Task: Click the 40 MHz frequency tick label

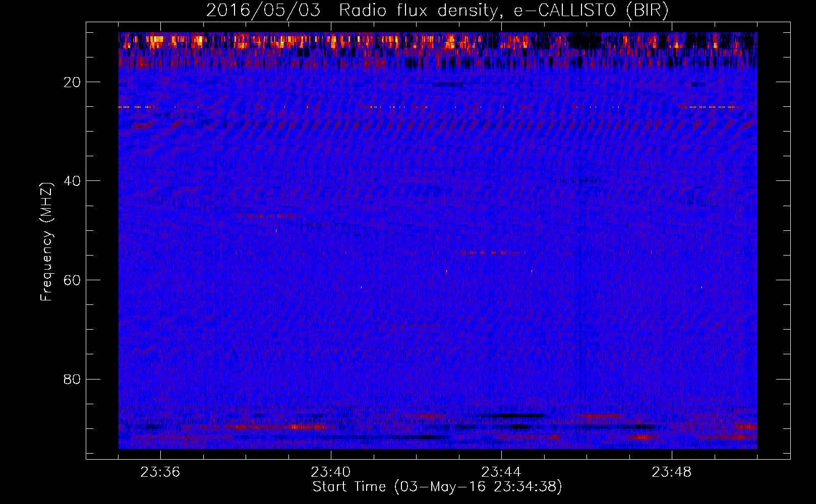Action: click(73, 181)
